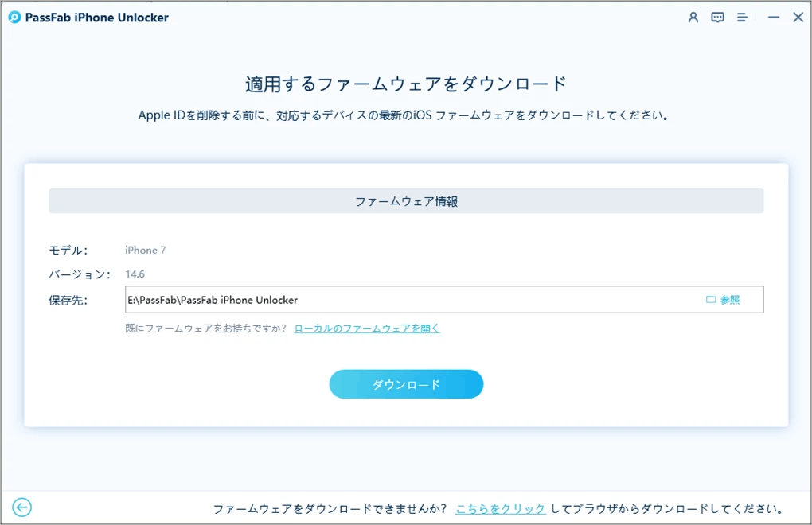This screenshot has width=812, height=525.
Task: Click the バージョン label
Action: tap(80, 274)
